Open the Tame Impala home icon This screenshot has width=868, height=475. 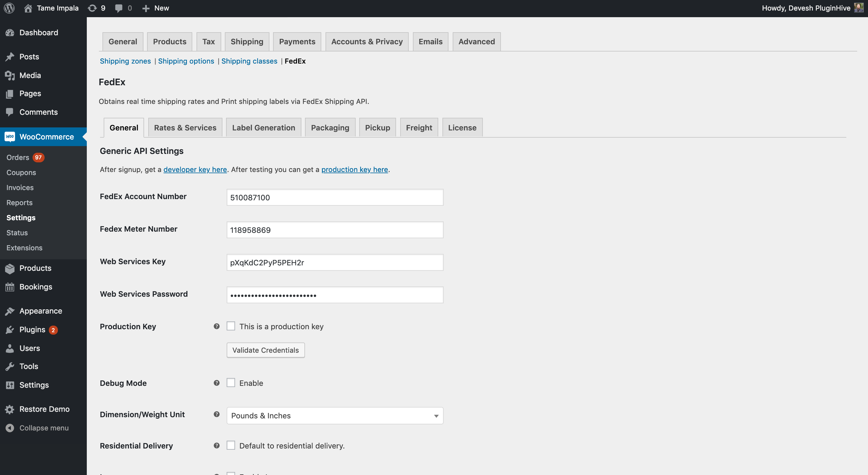point(28,8)
